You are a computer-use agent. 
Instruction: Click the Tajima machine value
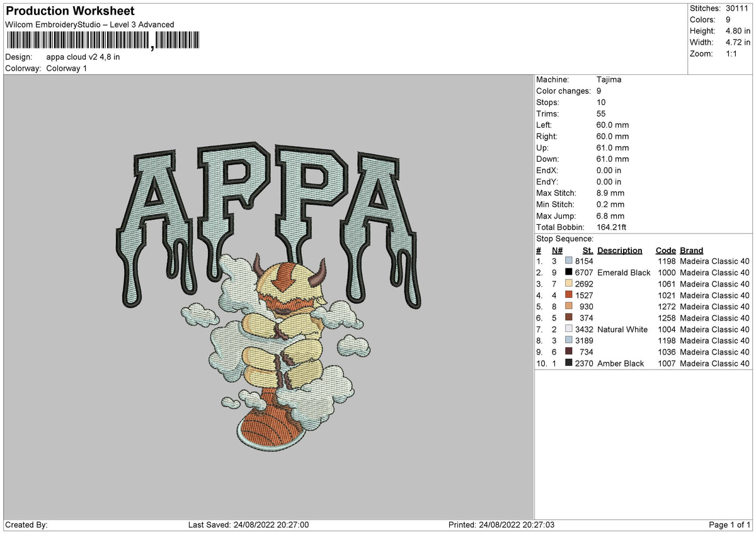(x=610, y=79)
